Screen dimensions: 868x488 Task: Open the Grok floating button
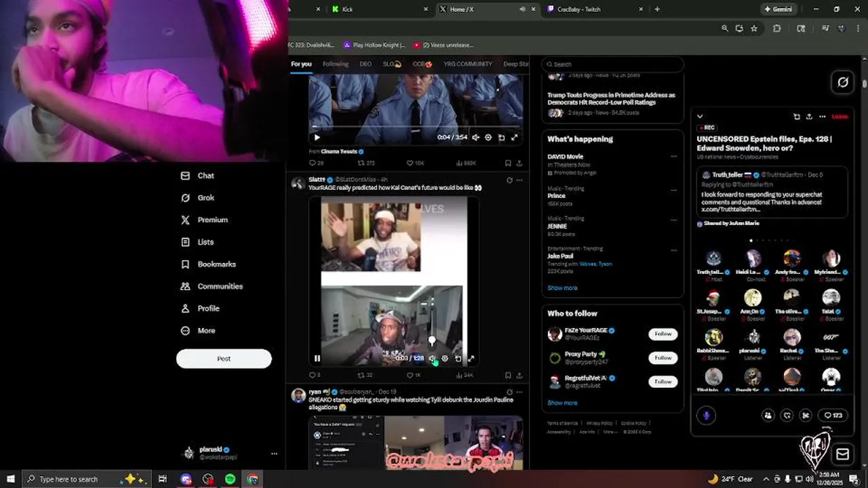842,82
